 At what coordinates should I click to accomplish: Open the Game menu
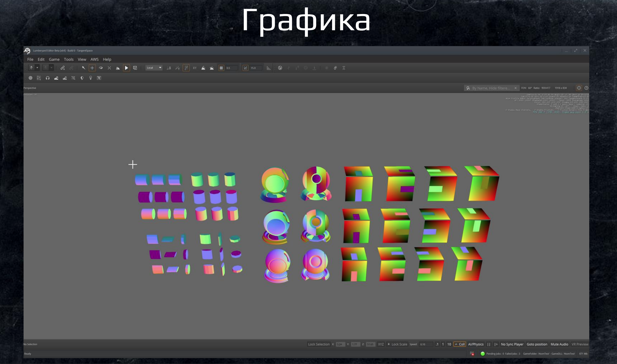click(x=54, y=59)
